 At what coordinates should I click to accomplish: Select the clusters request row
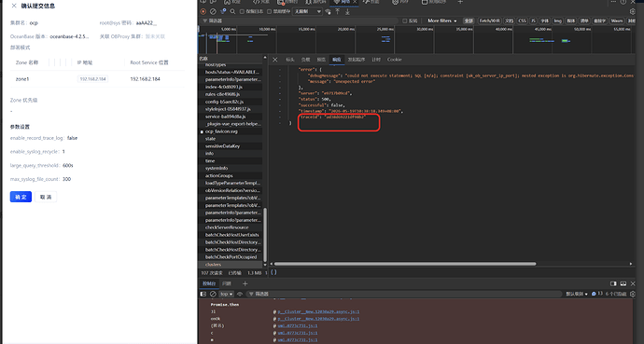231,265
